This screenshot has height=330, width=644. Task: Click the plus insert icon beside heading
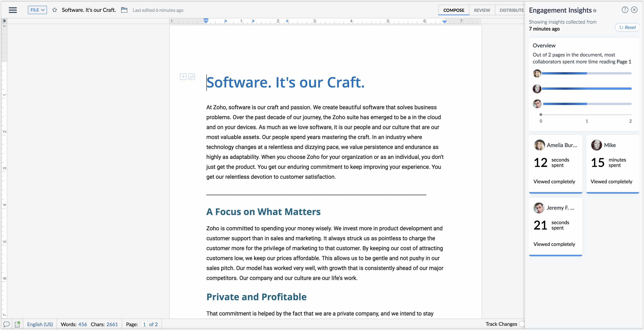pyautogui.click(x=183, y=77)
